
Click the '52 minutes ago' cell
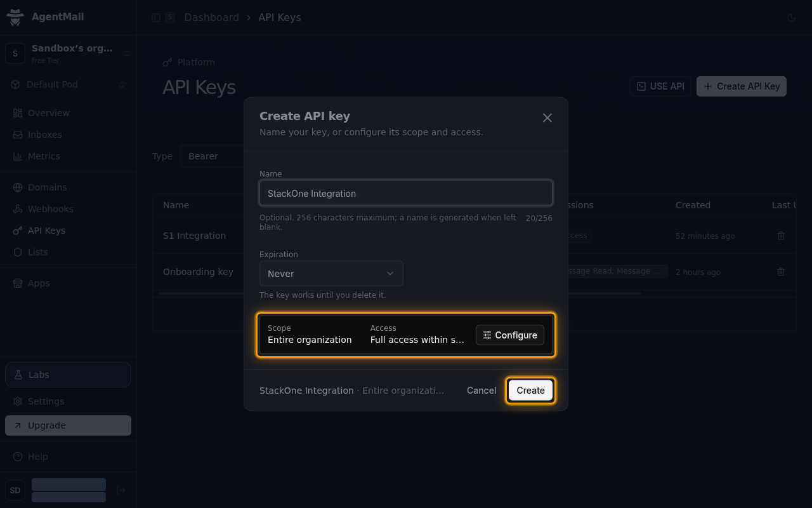pyautogui.click(x=705, y=236)
